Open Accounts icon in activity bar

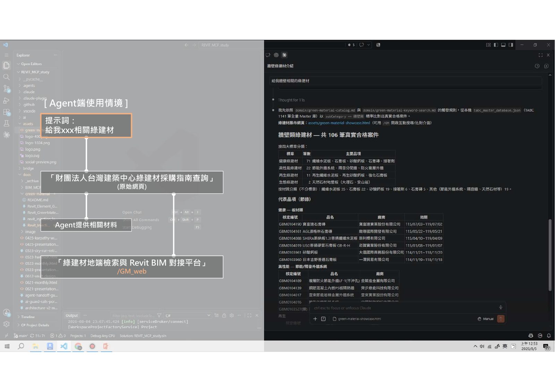pyautogui.click(x=6, y=313)
